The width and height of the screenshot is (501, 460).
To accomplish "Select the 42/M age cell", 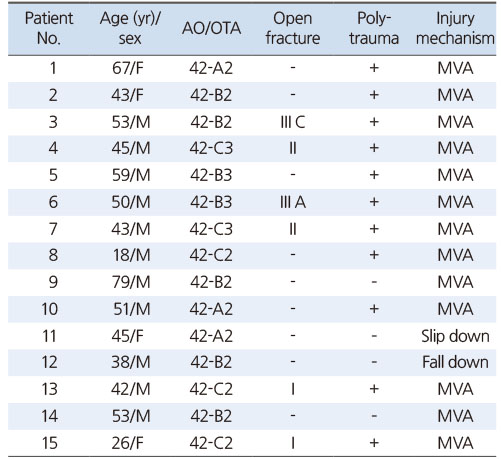I will point(131,389).
